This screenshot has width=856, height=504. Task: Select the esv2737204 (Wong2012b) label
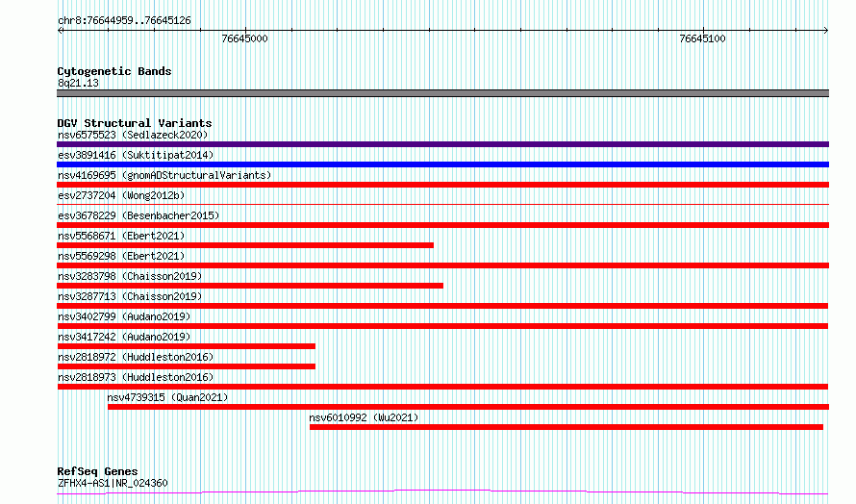point(121,195)
